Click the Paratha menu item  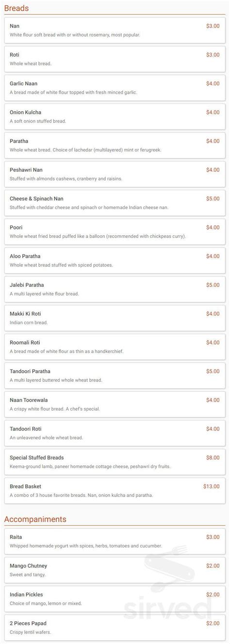tap(115, 145)
